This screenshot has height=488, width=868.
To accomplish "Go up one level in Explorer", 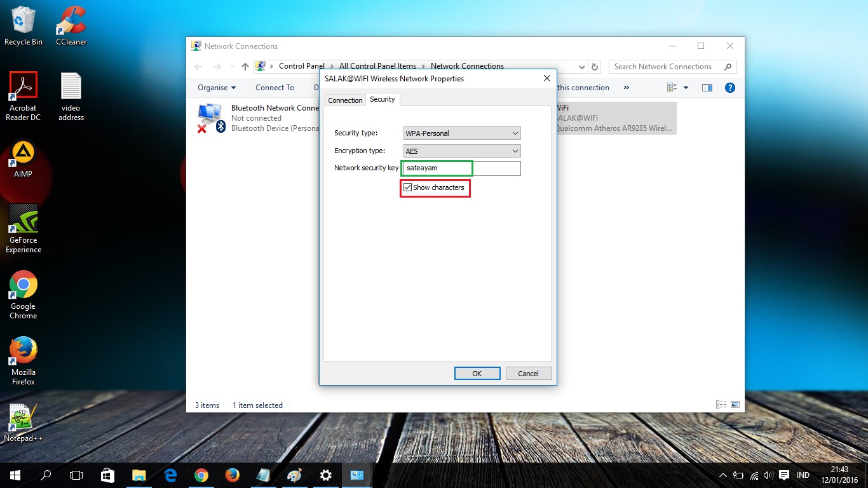I will [245, 67].
